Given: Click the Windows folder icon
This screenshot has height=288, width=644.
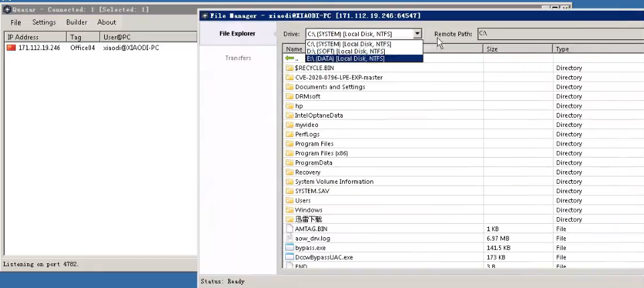Looking at the screenshot, I should (x=289, y=210).
